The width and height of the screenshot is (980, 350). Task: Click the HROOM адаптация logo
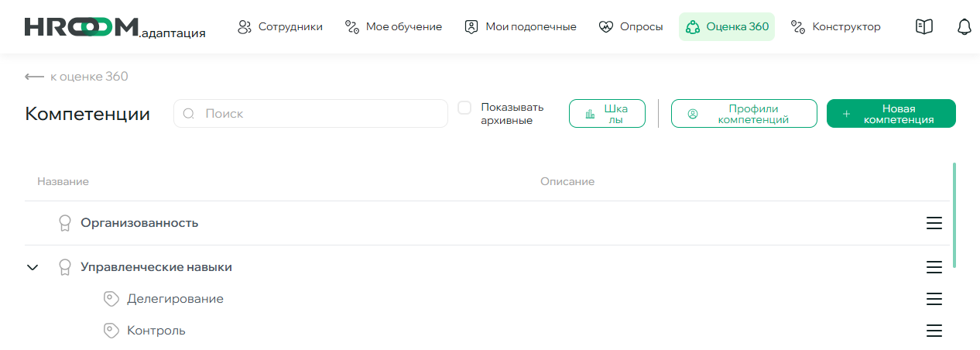pos(115,28)
